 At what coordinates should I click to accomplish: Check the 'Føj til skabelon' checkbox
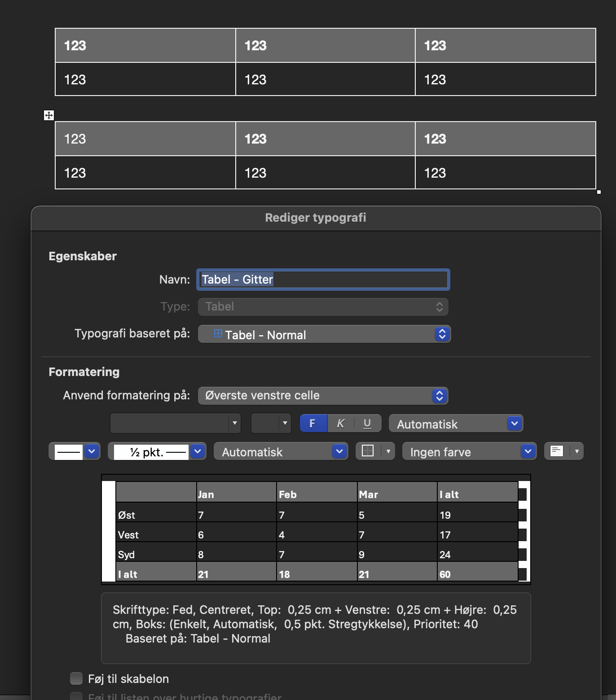coord(76,678)
